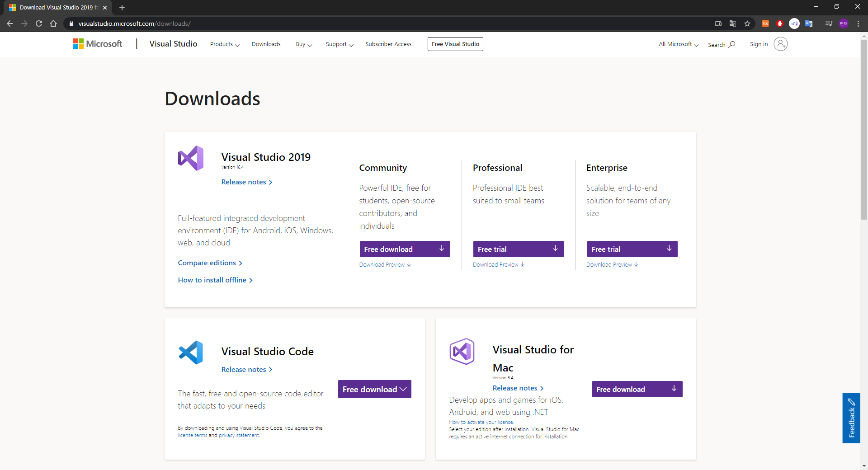Open Visual Studio for Mac Release notes
The image size is (868, 470).
click(518, 388)
